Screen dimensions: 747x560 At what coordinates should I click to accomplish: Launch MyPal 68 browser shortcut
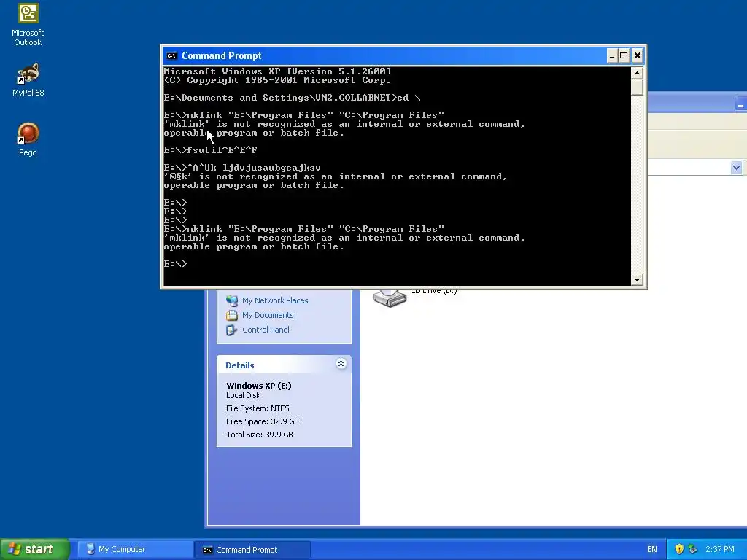28,79
